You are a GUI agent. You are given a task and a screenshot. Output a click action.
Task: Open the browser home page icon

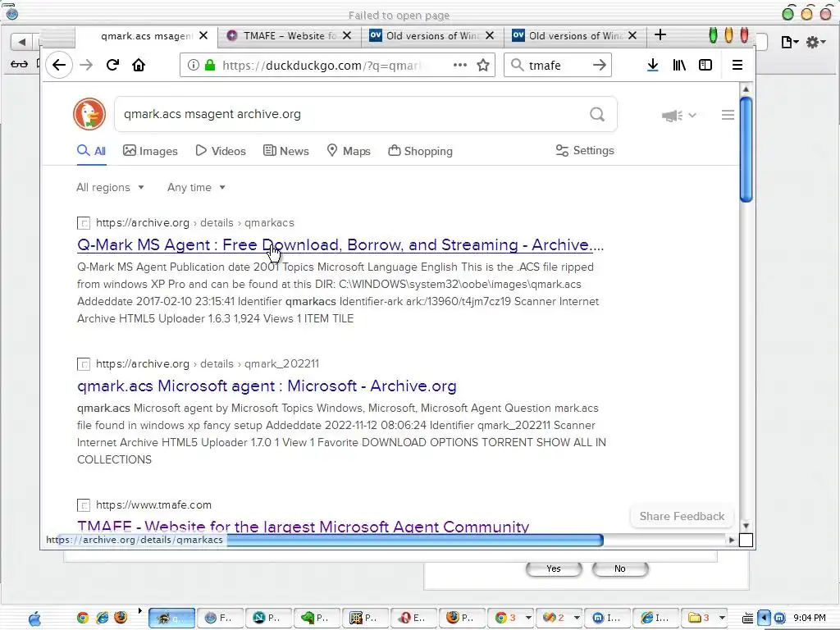pos(139,66)
